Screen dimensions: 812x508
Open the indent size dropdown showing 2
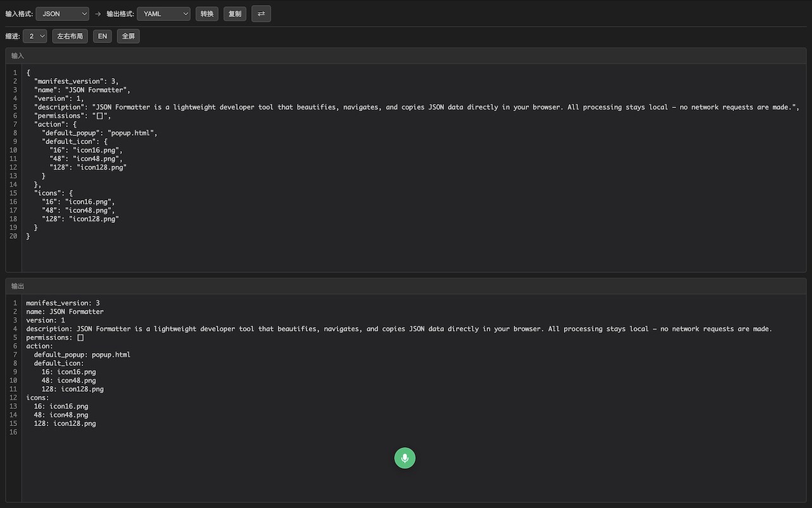[35, 36]
